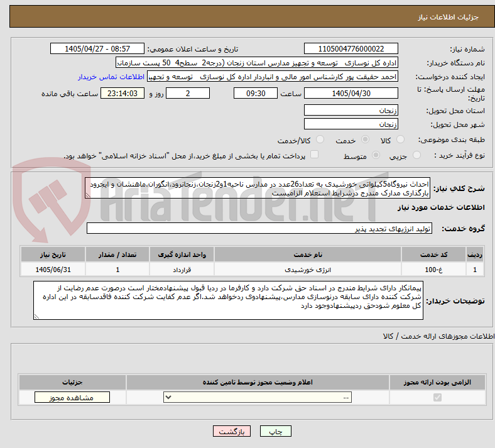Click the چاپ print button
495x448 pixels.
pos(276,432)
